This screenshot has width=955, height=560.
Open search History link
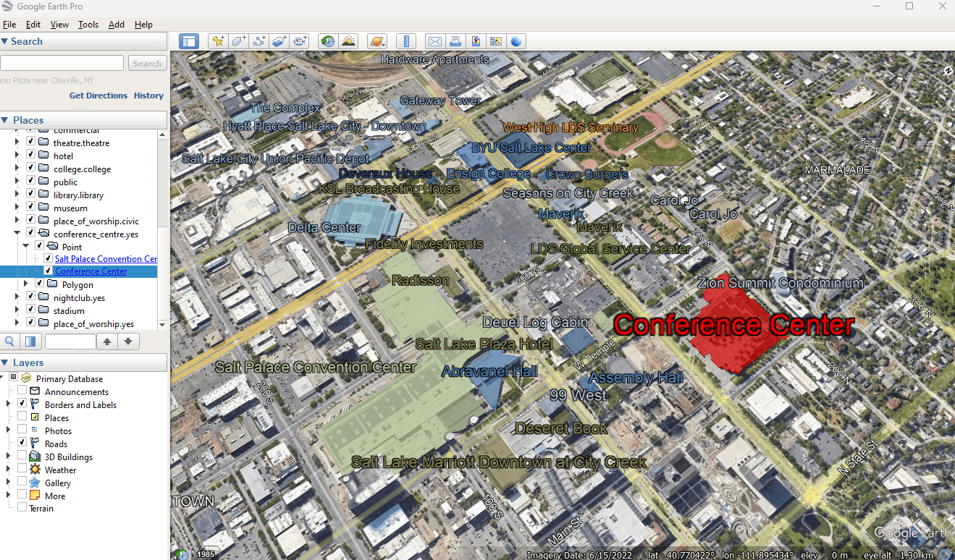click(148, 96)
